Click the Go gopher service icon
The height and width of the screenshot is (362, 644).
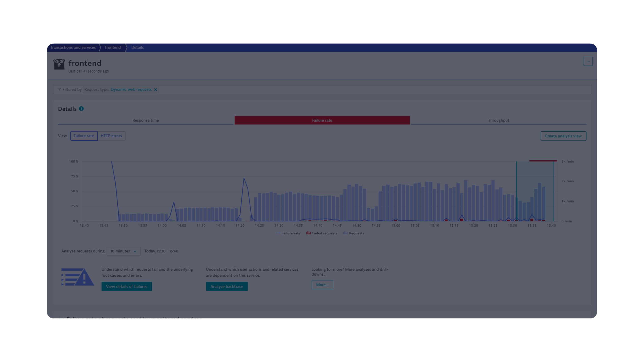(x=59, y=64)
